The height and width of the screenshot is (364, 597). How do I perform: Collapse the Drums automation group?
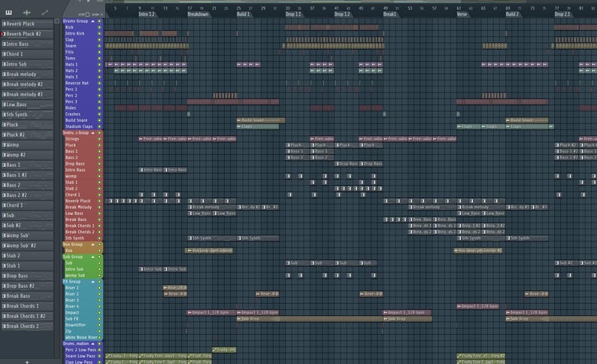(x=92, y=344)
